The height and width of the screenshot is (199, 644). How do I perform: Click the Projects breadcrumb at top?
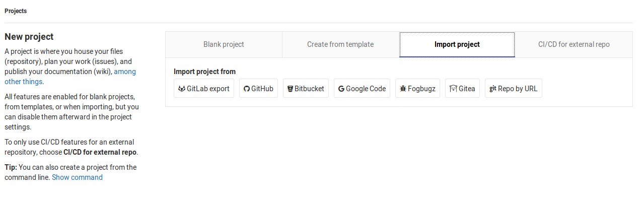pos(16,11)
